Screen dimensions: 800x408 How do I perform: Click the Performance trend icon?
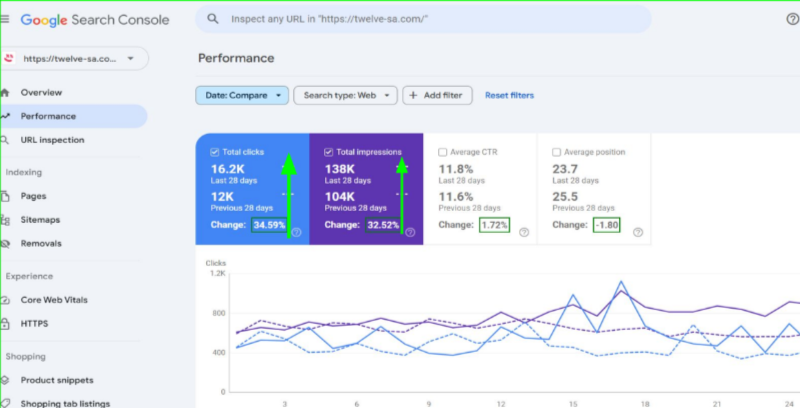coord(5,116)
